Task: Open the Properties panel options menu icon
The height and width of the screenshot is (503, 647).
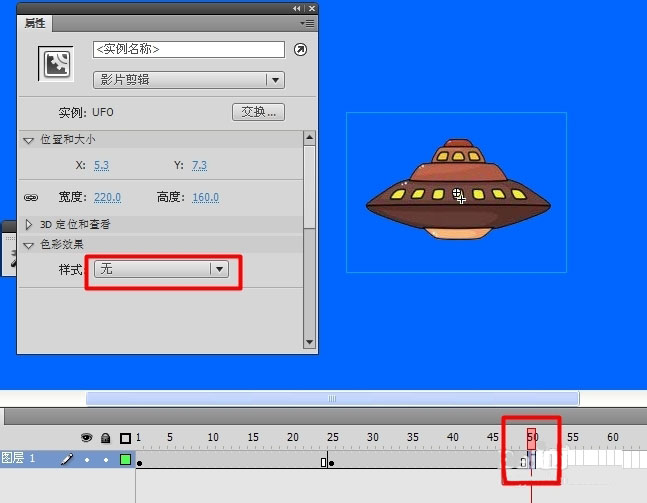Action: pyautogui.click(x=307, y=24)
